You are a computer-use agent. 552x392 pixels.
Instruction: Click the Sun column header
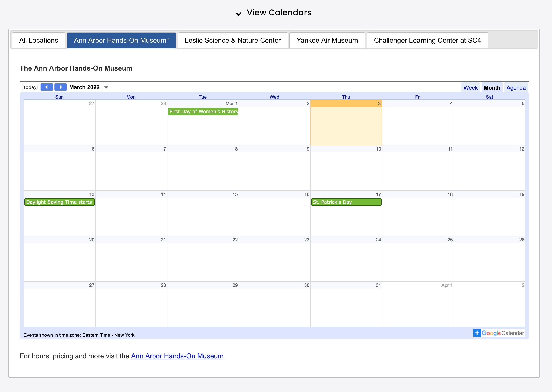click(59, 97)
